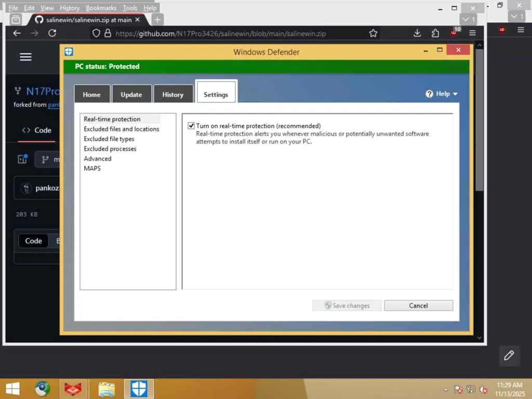Open taskbar clock showing 11:29 AM
532x399 pixels.
(x=510, y=389)
